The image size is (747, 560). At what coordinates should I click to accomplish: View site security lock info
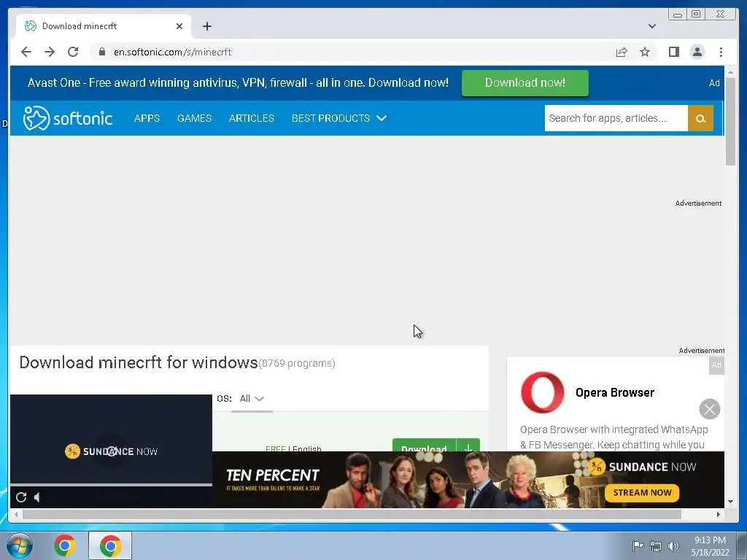(101, 52)
